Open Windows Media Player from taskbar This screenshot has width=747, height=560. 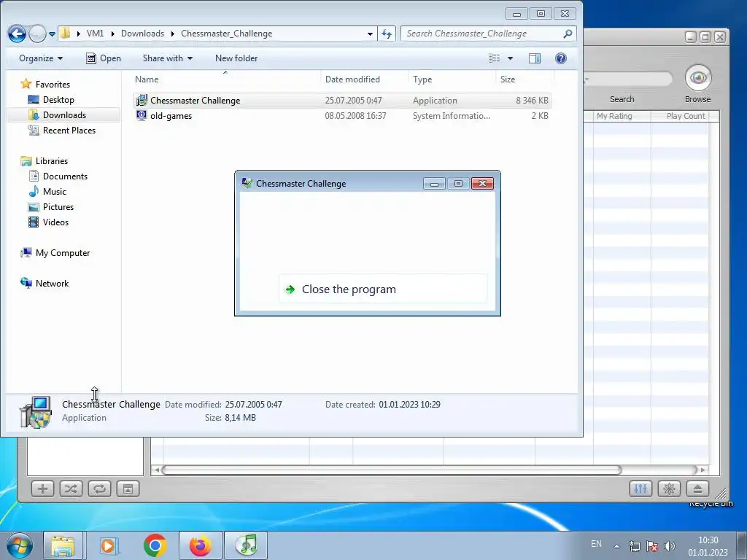[x=109, y=545]
